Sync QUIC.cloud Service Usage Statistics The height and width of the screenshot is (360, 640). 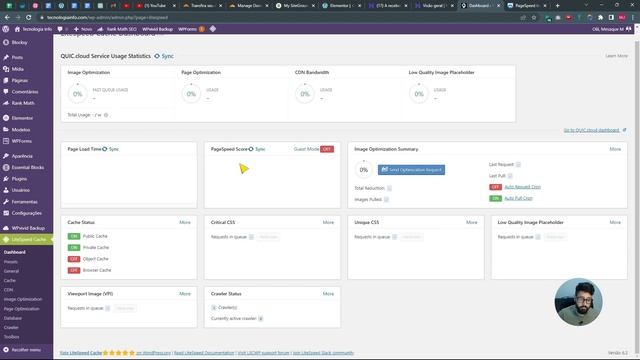pos(164,56)
